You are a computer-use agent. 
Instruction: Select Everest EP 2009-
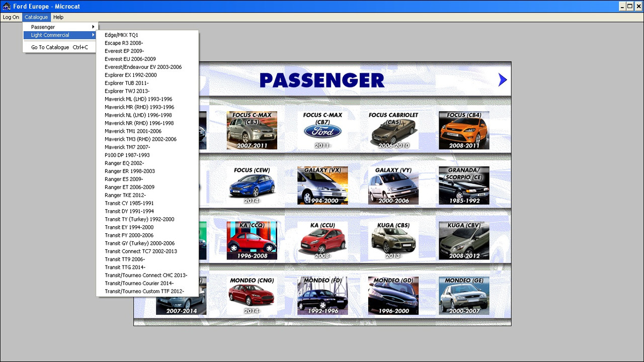[x=147, y=51]
